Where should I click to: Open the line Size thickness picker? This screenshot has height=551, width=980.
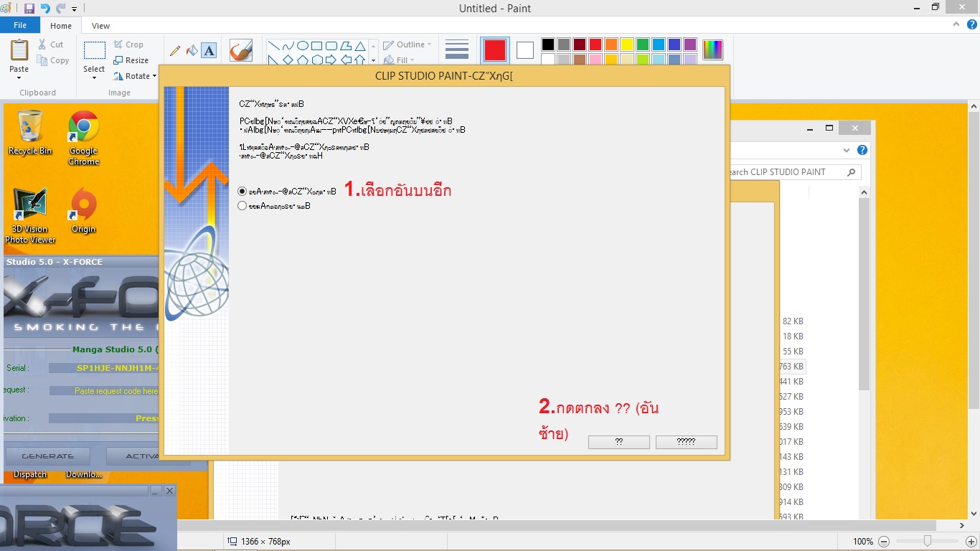click(457, 50)
